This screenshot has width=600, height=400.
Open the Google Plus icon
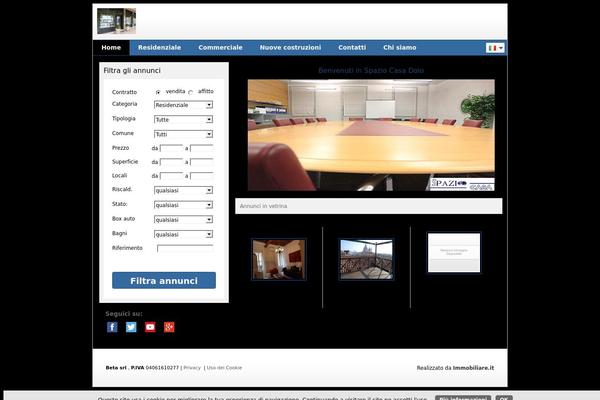169,327
